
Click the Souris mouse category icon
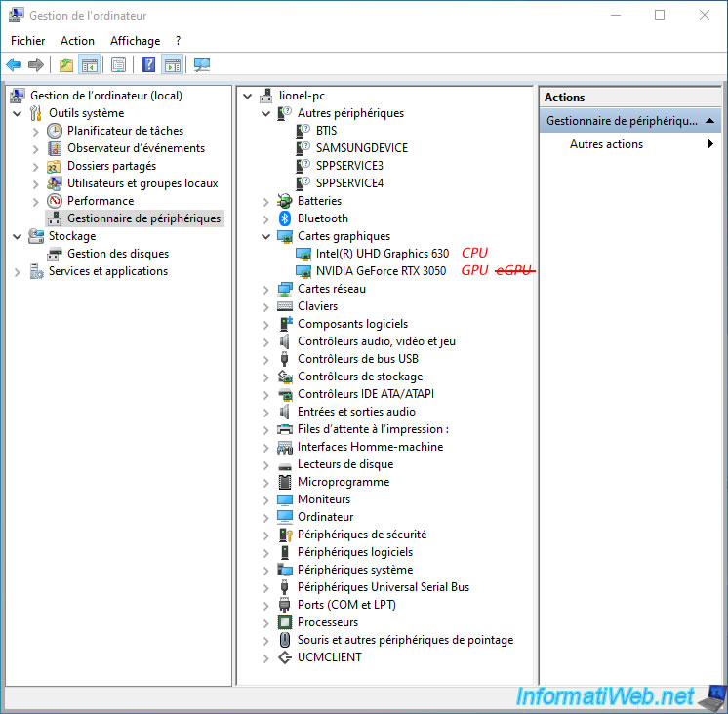tap(285, 640)
